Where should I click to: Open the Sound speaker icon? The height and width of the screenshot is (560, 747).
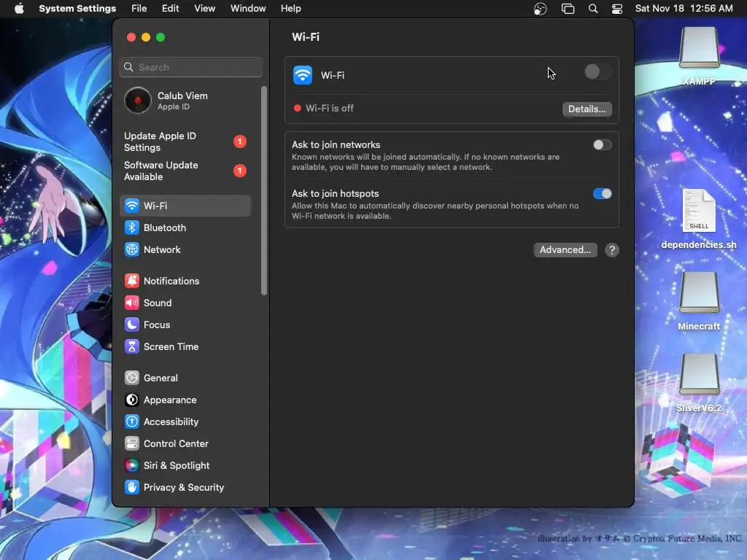[x=132, y=303]
